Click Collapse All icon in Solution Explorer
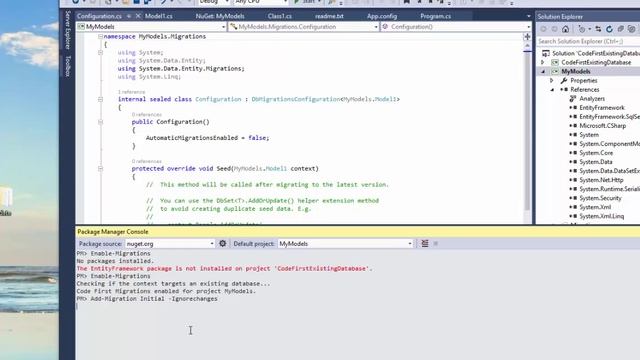This screenshot has width=640, height=360. pyautogui.click(x=620, y=29)
